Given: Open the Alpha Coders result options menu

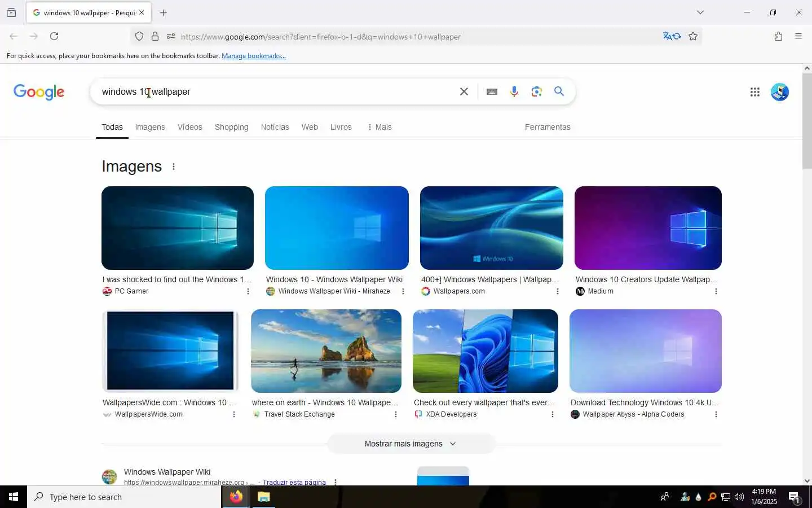Looking at the screenshot, I should tap(716, 414).
